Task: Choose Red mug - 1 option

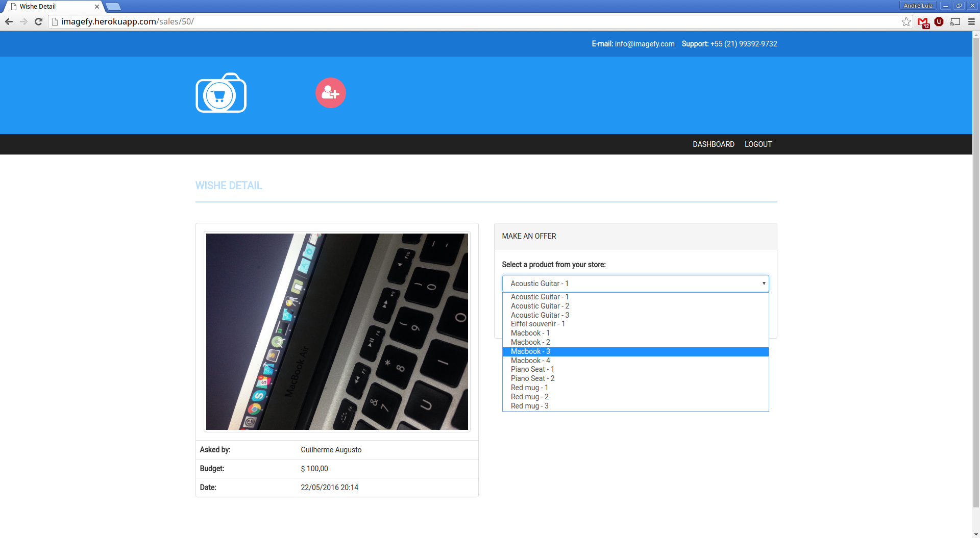Action: (x=635, y=388)
